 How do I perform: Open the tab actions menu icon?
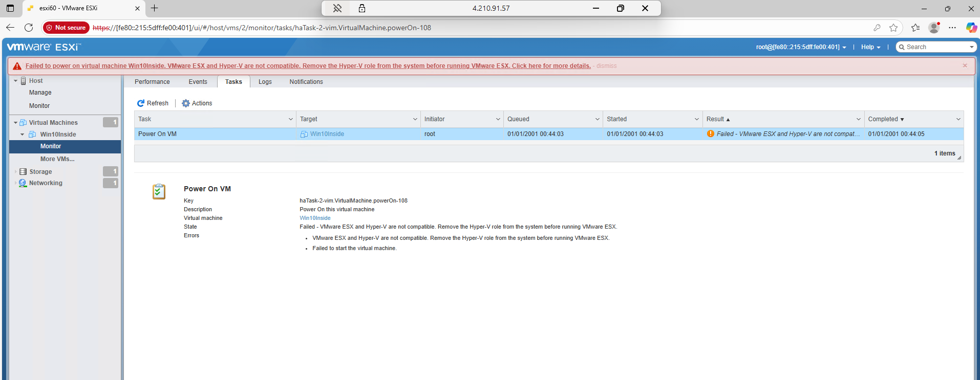10,8
